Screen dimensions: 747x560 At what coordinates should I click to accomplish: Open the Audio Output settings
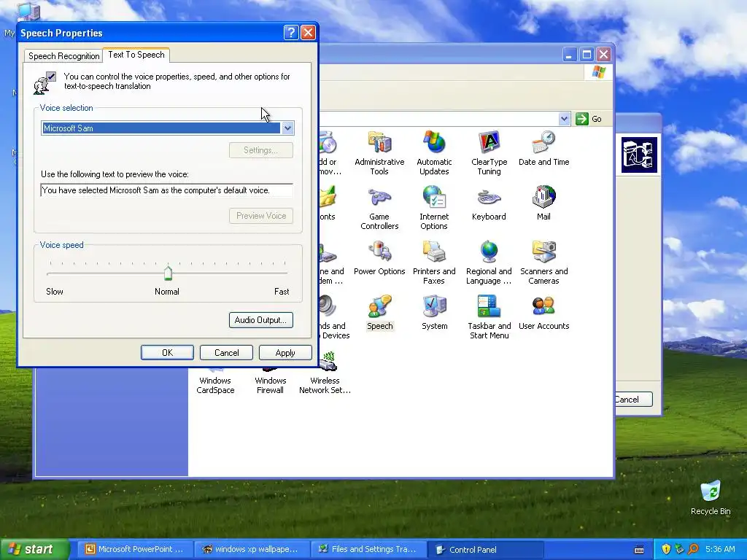coord(261,320)
